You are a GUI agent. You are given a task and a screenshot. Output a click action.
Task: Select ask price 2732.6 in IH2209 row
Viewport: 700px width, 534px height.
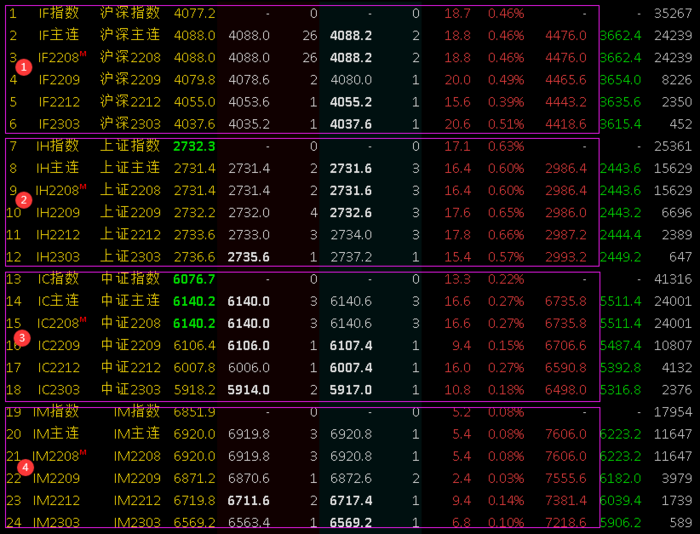coord(351,213)
